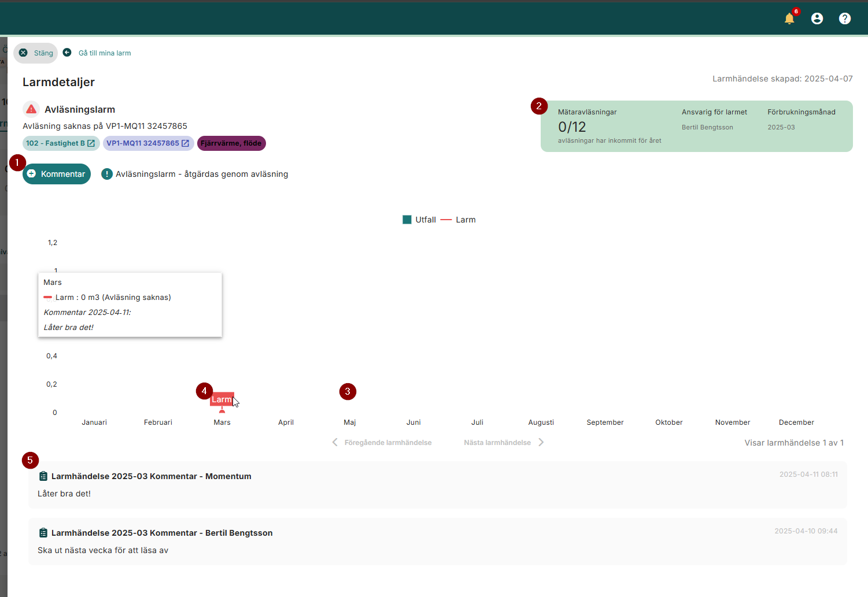This screenshot has height=597, width=868.
Task: Click the right chevron for next alarm event
Action: click(x=541, y=442)
